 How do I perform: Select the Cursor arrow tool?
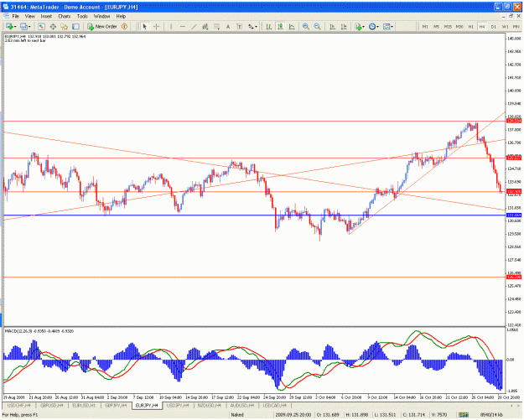coord(145,26)
